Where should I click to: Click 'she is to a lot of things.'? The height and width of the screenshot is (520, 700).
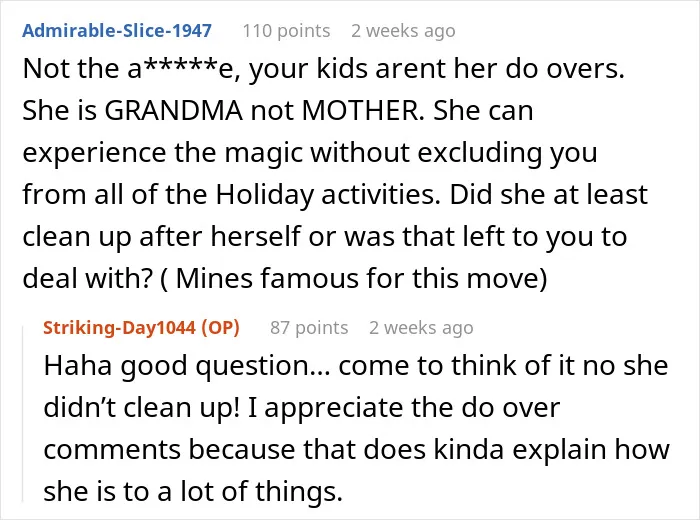click(x=193, y=491)
